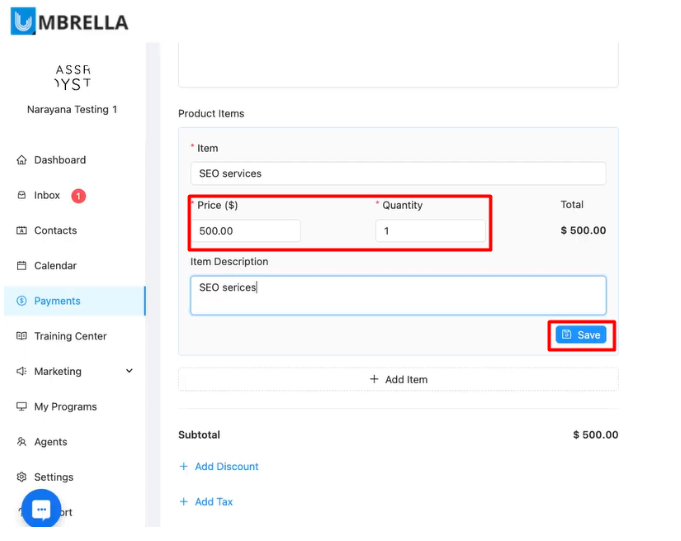
Task: Click the Contacts card icon
Action: 22,231
